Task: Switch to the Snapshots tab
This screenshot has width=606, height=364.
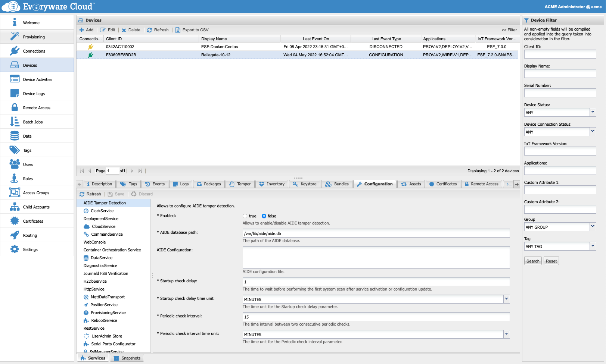Action: (x=127, y=358)
